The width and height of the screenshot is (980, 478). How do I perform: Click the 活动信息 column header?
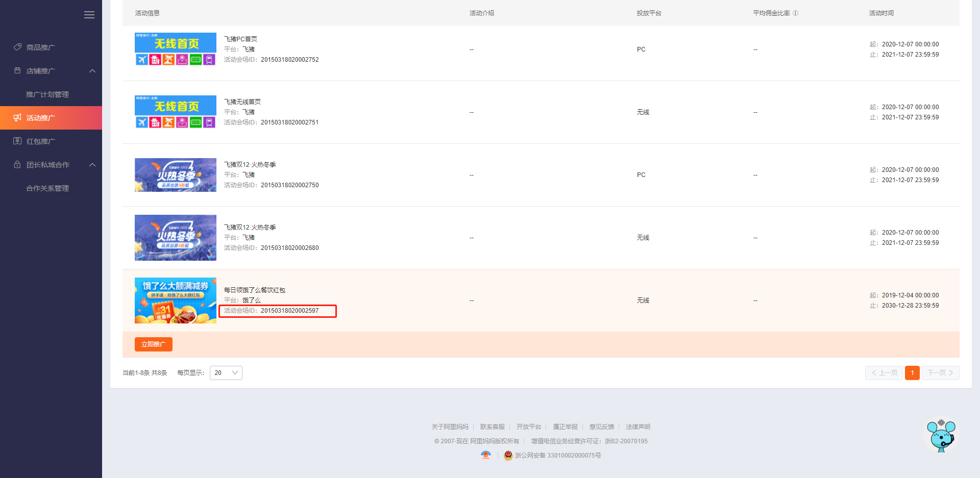pyautogui.click(x=148, y=13)
